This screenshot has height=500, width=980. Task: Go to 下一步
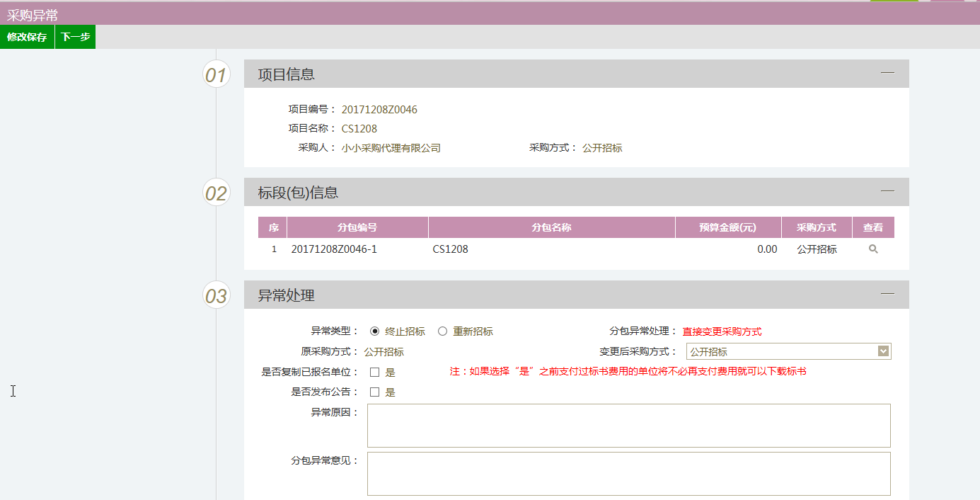click(x=75, y=37)
